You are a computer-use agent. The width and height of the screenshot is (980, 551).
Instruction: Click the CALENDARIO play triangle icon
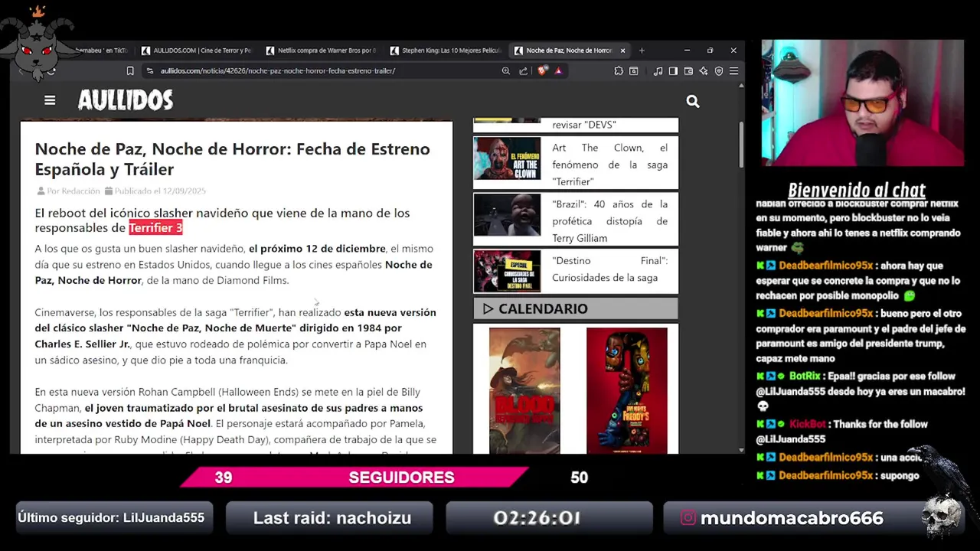click(x=488, y=309)
